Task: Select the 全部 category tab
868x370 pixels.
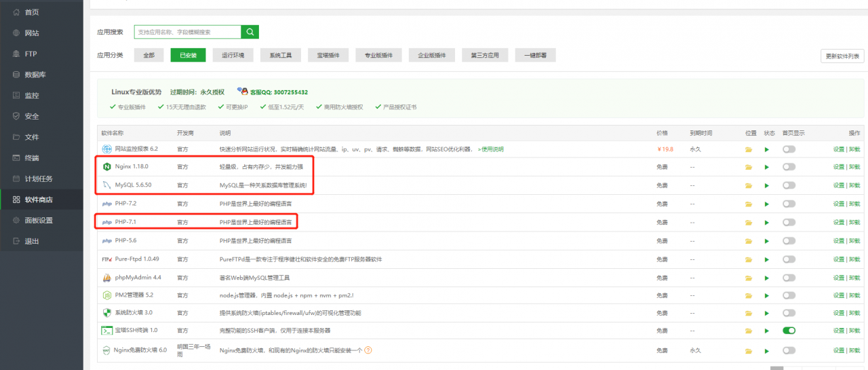Action: 149,55
